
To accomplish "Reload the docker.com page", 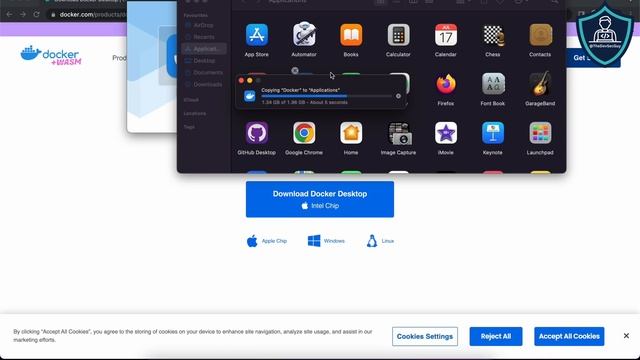I will (36, 14).
